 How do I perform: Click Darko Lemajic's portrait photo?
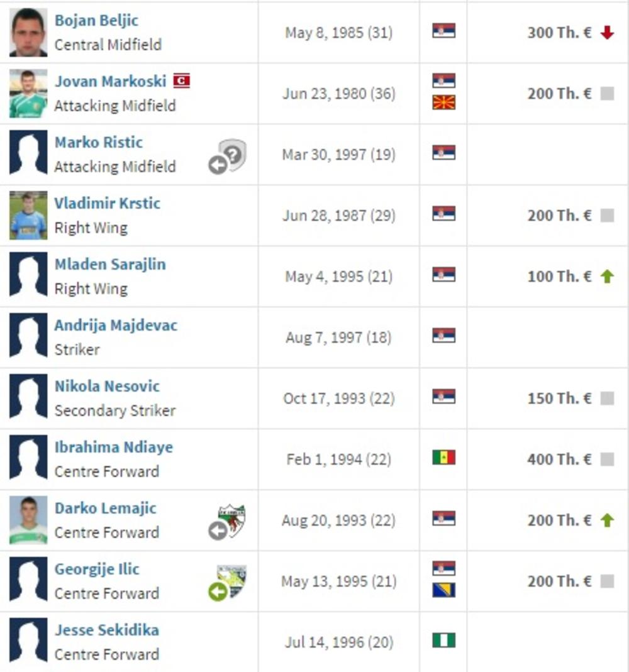pyautogui.click(x=28, y=521)
